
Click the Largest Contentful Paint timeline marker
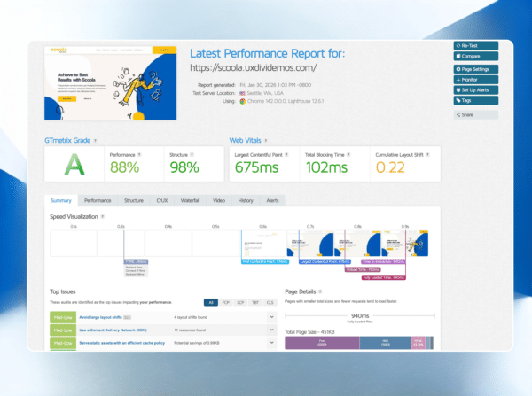pyautogui.click(x=325, y=261)
